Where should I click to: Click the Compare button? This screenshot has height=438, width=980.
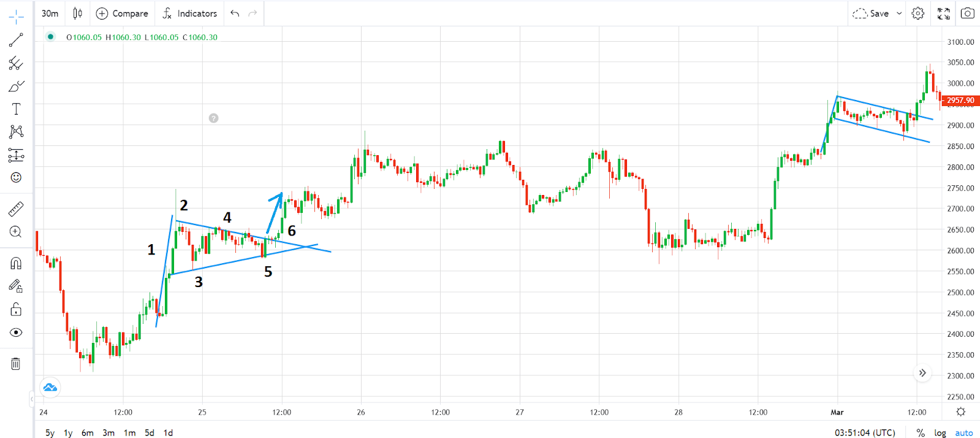pyautogui.click(x=123, y=13)
